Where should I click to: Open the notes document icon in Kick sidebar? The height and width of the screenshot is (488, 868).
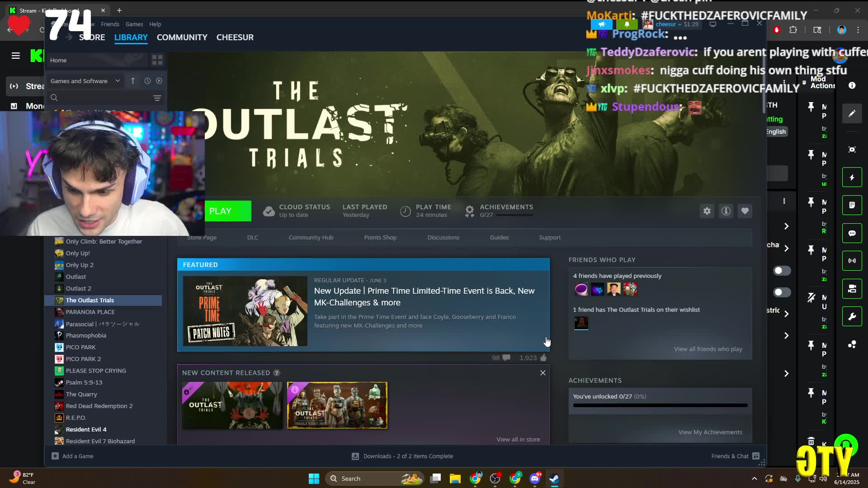pyautogui.click(x=852, y=205)
